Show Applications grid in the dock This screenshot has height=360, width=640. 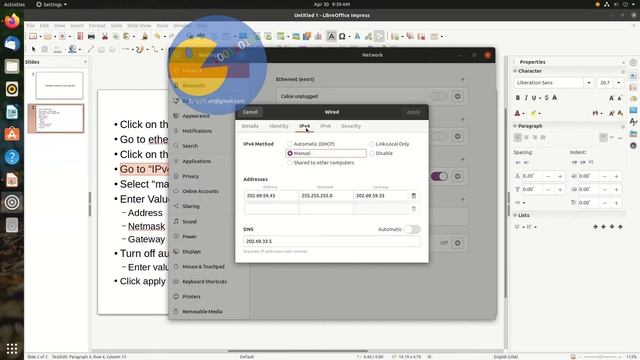point(12,349)
